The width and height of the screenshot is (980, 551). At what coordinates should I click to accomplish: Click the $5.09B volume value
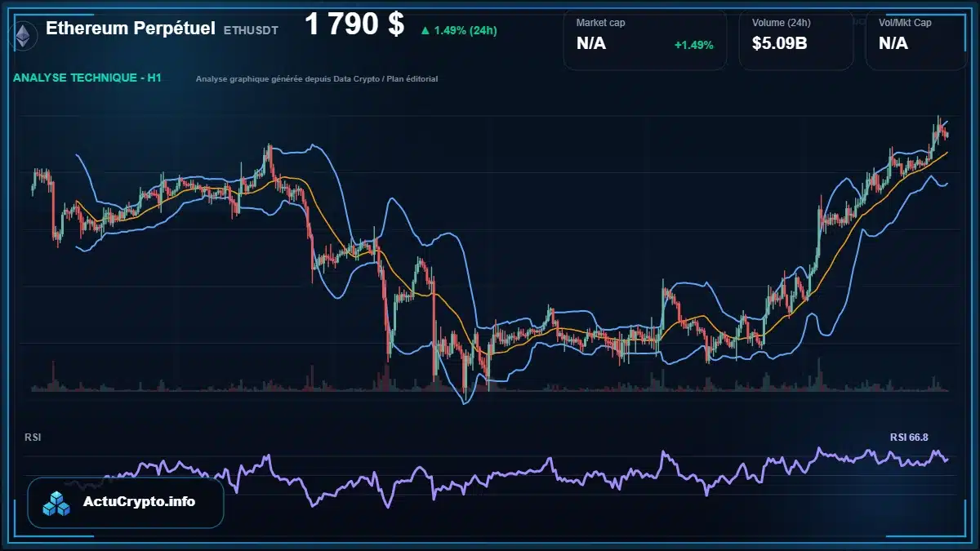tap(779, 43)
